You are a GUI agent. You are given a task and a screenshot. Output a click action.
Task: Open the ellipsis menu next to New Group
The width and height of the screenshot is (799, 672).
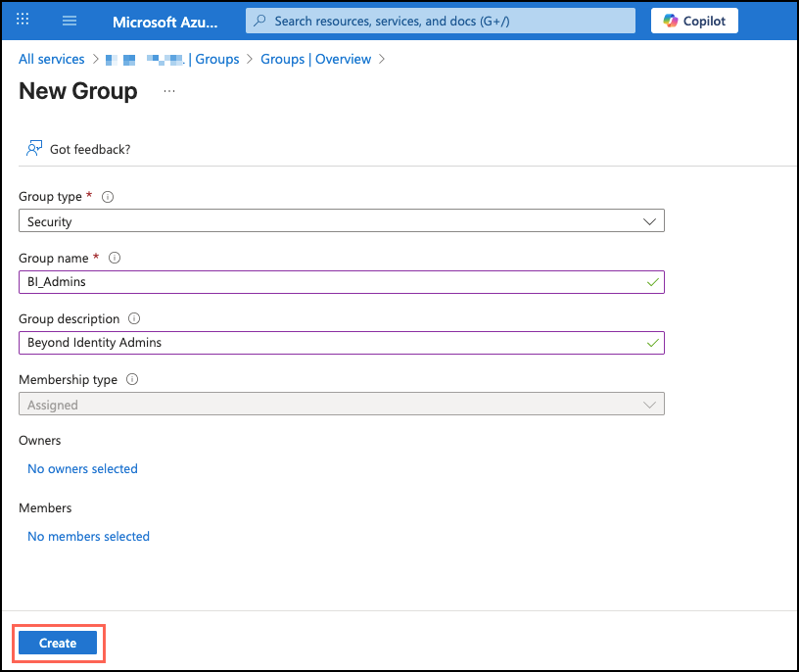point(169,91)
